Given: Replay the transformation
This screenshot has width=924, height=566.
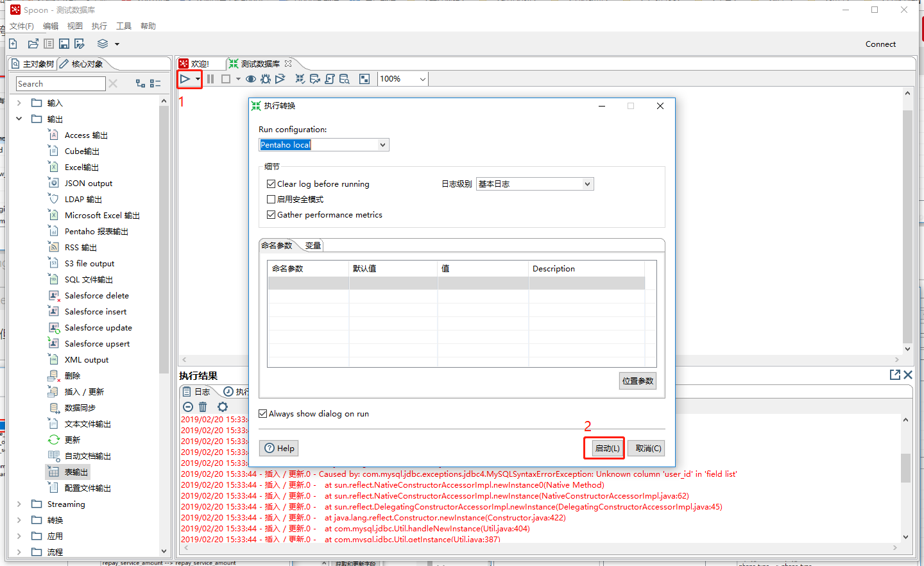Looking at the screenshot, I should pyautogui.click(x=280, y=79).
